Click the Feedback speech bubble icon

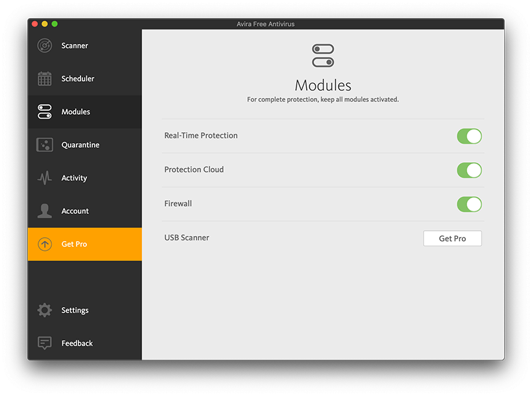(45, 343)
